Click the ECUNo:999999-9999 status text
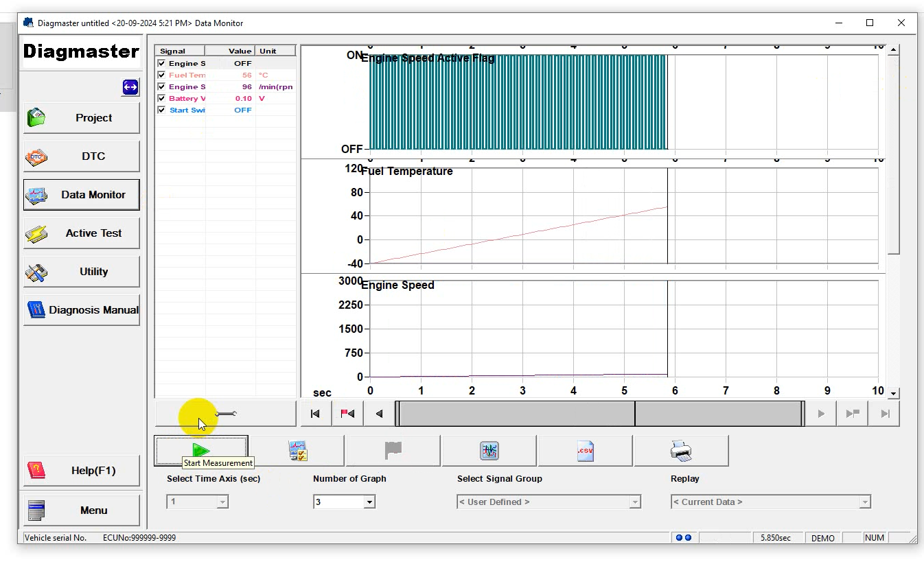 (139, 538)
